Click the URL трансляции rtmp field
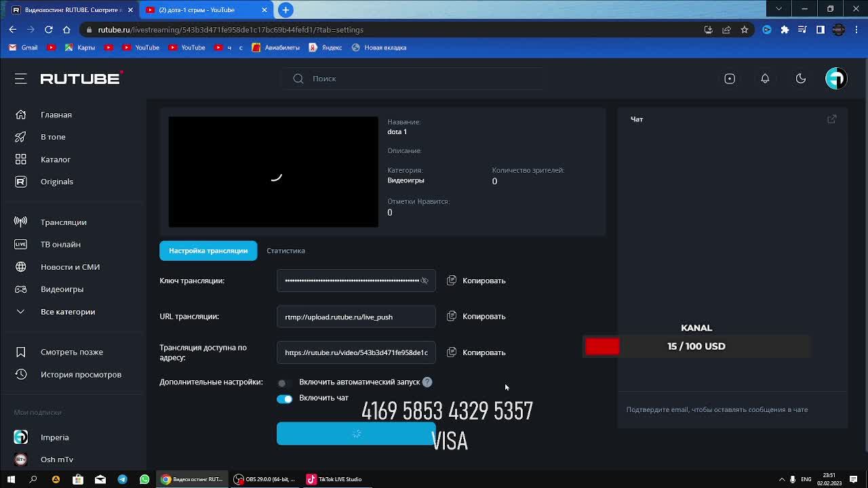The image size is (868, 488). pyautogui.click(x=356, y=317)
